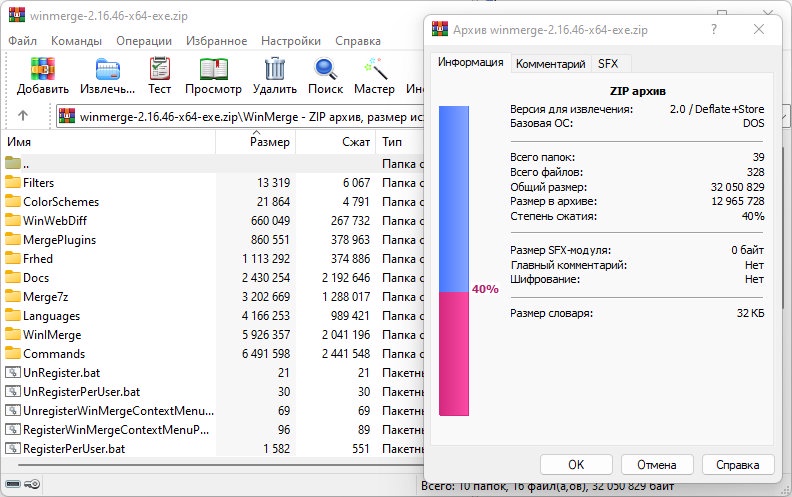Sort by the Сжат column header

click(x=336, y=142)
